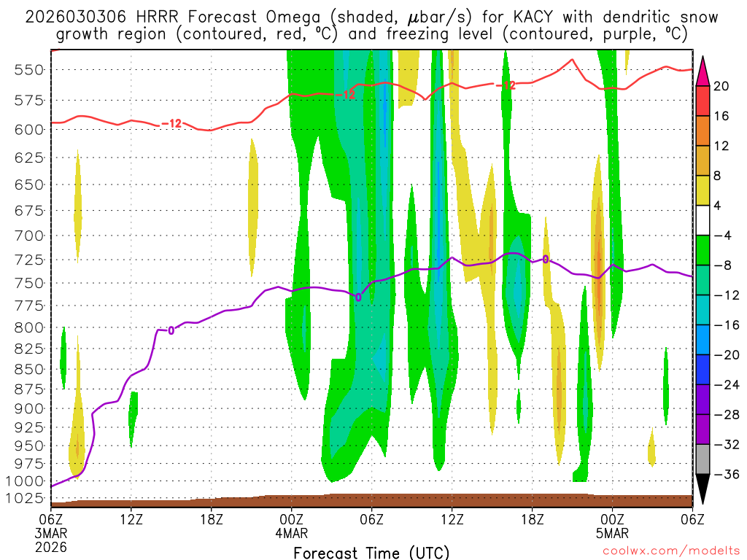
Task: Select the 00Z 4MAR time axis label
Action: click(291, 526)
